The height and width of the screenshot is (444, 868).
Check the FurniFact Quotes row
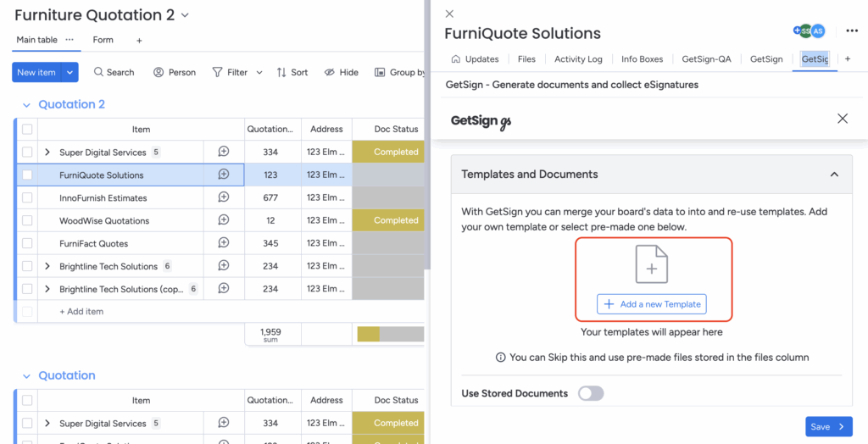pos(27,243)
